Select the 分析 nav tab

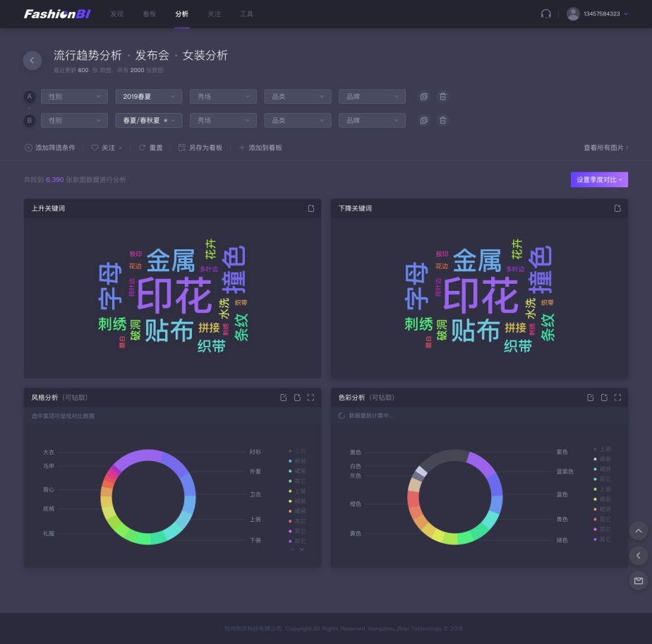pyautogui.click(x=182, y=14)
